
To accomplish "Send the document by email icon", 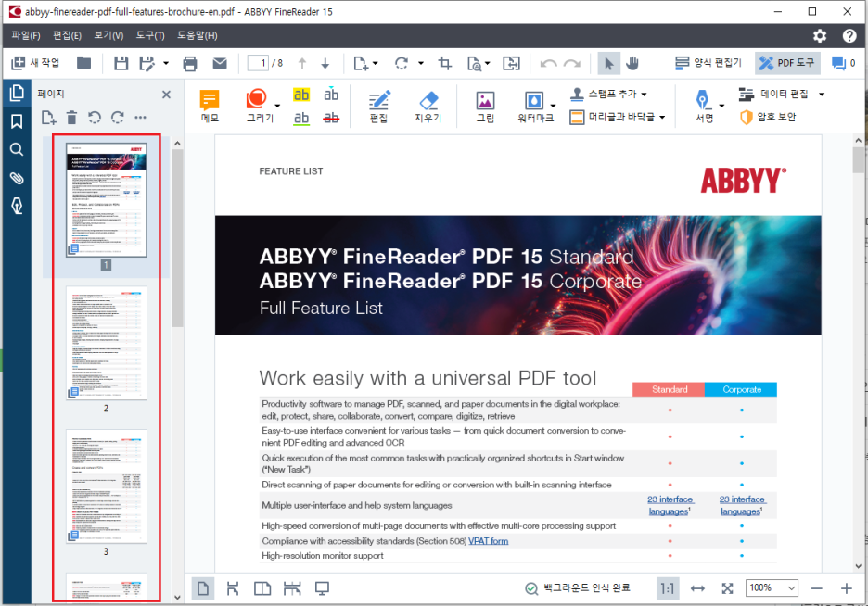I will pos(220,63).
